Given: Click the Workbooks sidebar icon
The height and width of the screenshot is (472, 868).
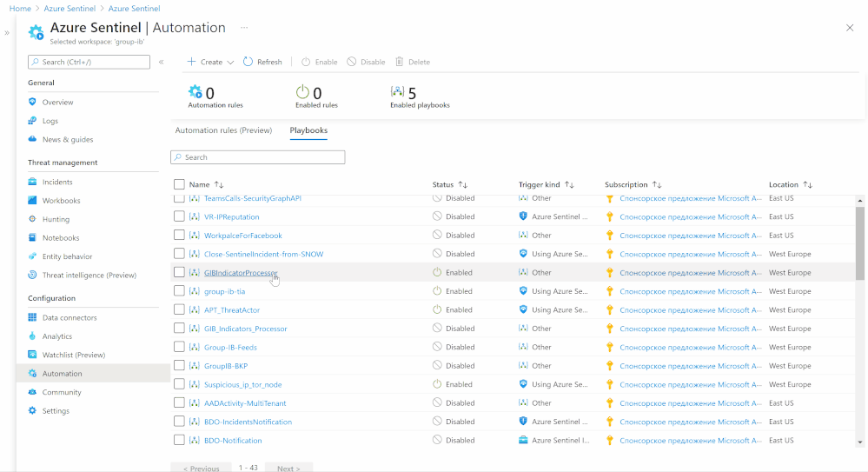Looking at the screenshot, I should [33, 201].
